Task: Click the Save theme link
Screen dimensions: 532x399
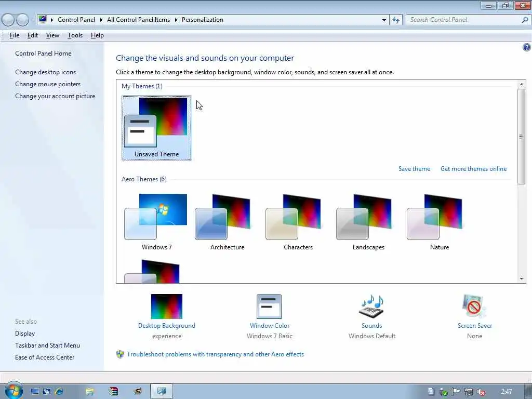Action: tap(414, 169)
